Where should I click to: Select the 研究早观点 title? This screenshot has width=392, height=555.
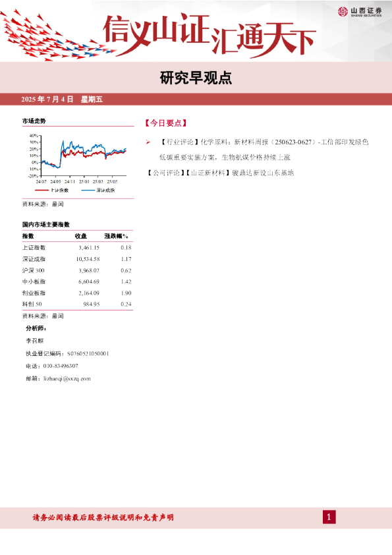[196, 78]
